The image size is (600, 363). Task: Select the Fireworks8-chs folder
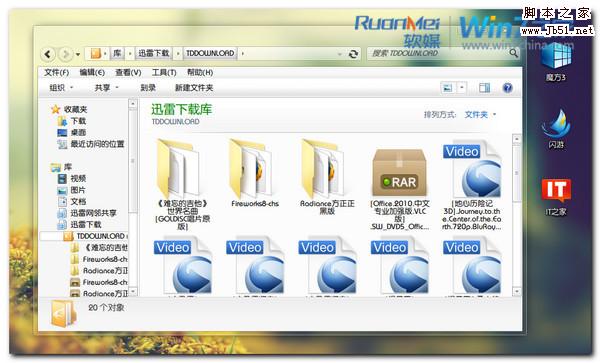coord(255,173)
